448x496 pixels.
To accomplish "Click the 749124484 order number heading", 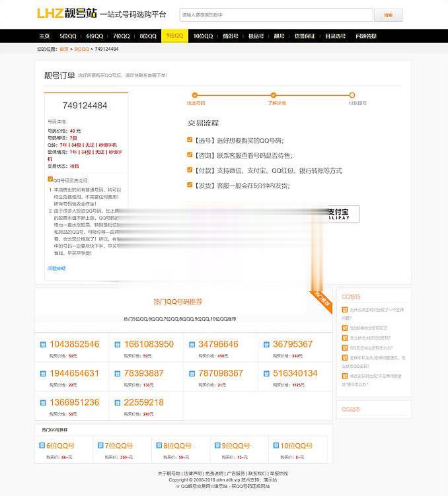I will [x=85, y=105].
